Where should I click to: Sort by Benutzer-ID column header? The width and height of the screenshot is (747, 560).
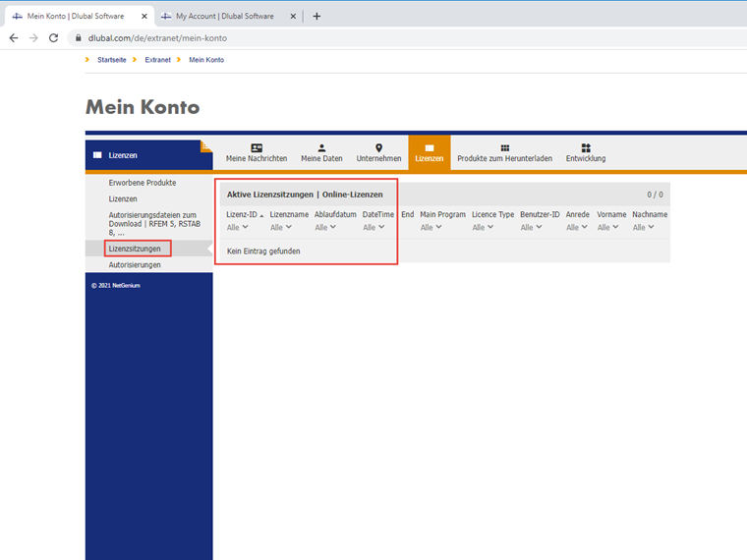click(x=540, y=215)
